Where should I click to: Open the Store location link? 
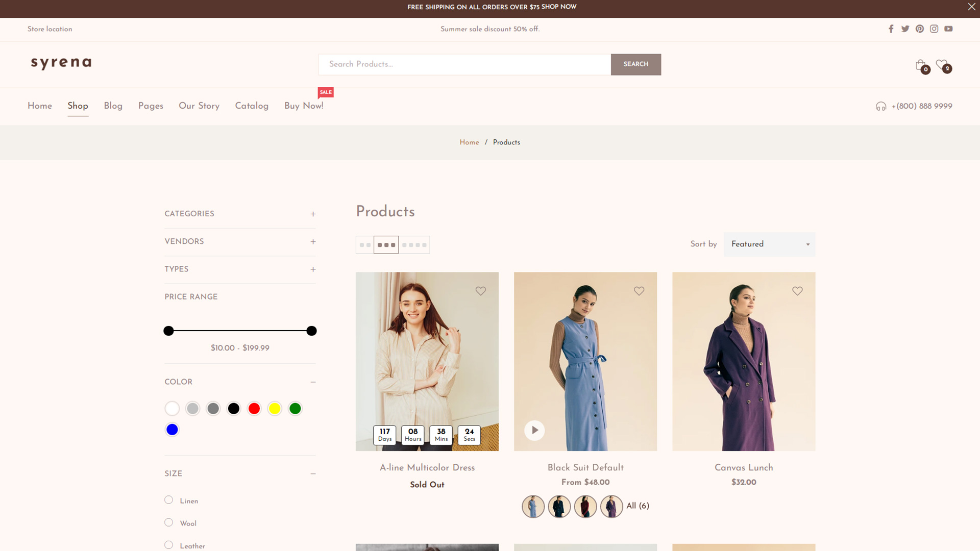(x=50, y=29)
